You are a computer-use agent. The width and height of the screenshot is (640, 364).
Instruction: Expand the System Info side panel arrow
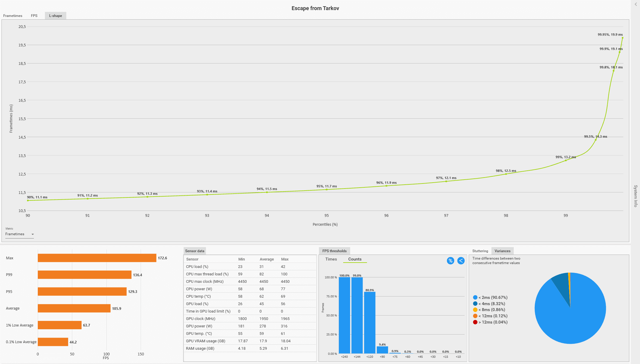pyautogui.click(x=636, y=4)
